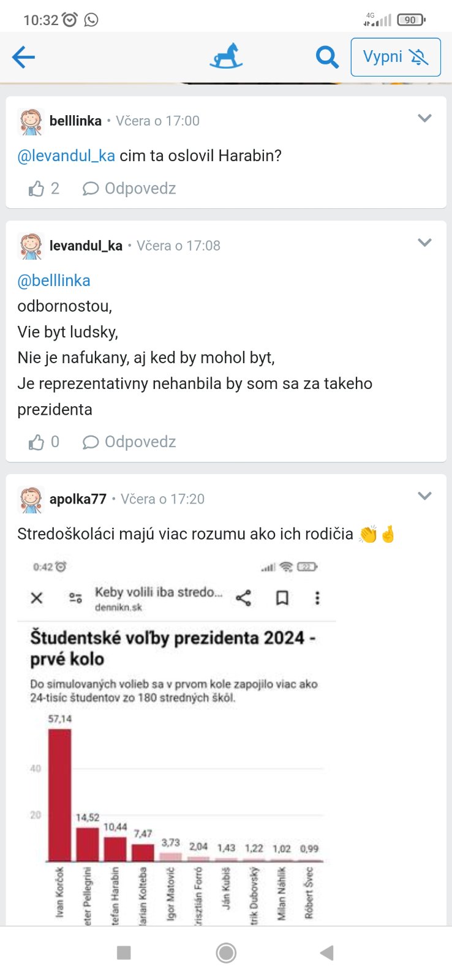This screenshot has height=980, width=452.
Task: Open belllinka's profile avatar
Action: coord(30,121)
